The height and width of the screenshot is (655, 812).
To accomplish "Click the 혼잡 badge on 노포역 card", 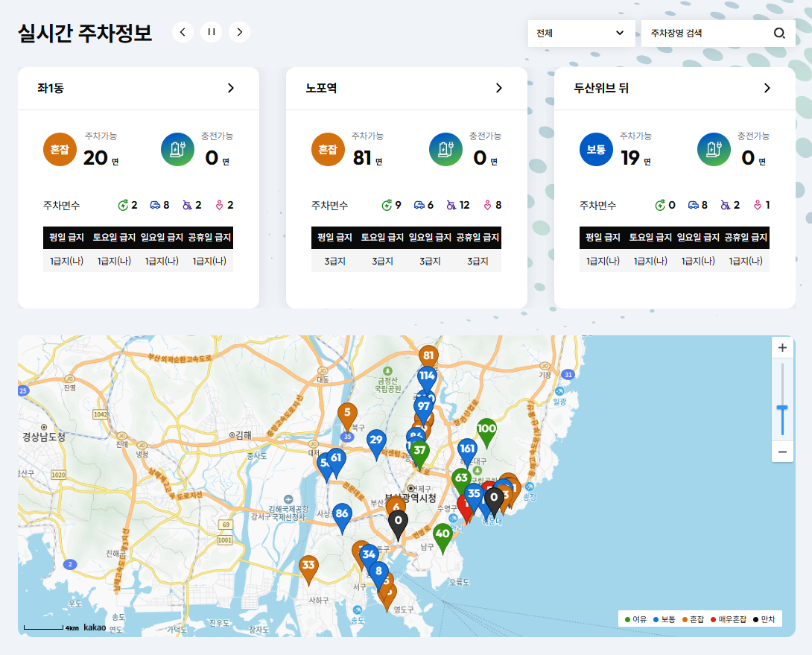I will pos(328,150).
